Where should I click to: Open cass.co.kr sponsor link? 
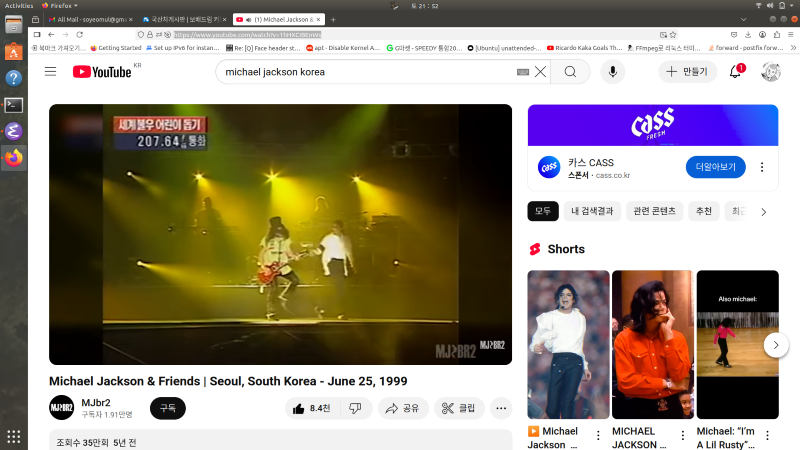tap(613, 175)
